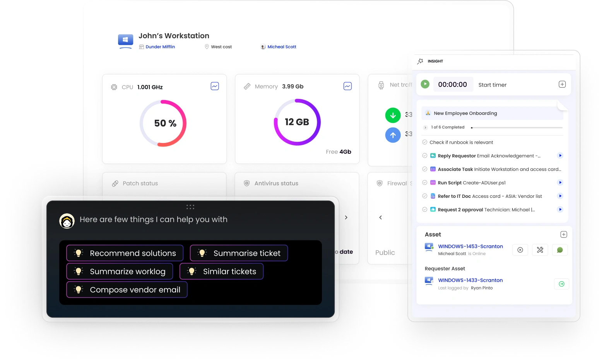The image size is (604, 364).
Task: Click the plus icon beside Start timer
Action: (562, 84)
